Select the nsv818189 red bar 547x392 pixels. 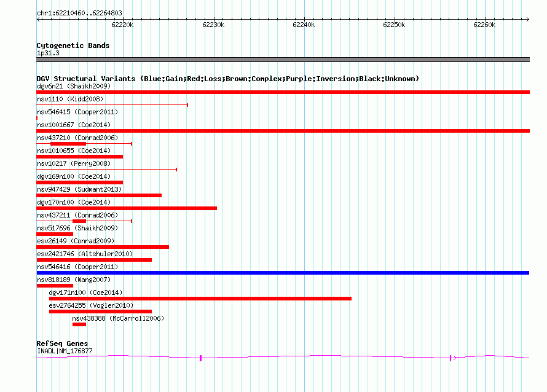(55, 286)
